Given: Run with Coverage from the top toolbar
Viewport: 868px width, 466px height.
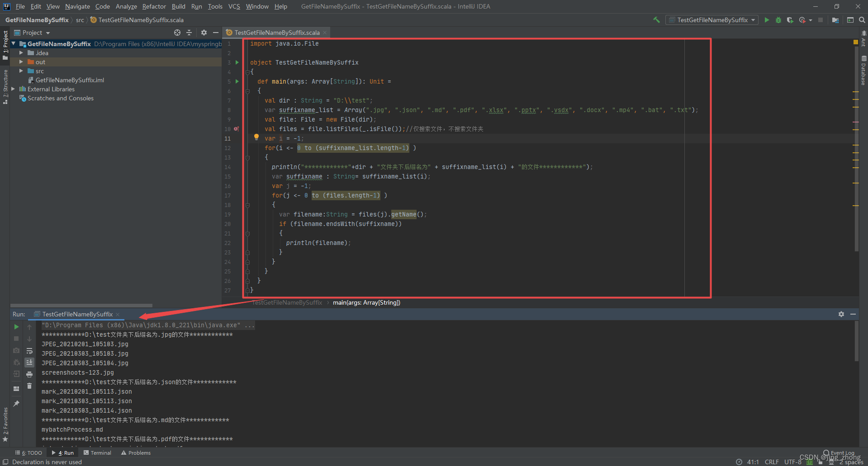Looking at the screenshot, I should (x=790, y=20).
